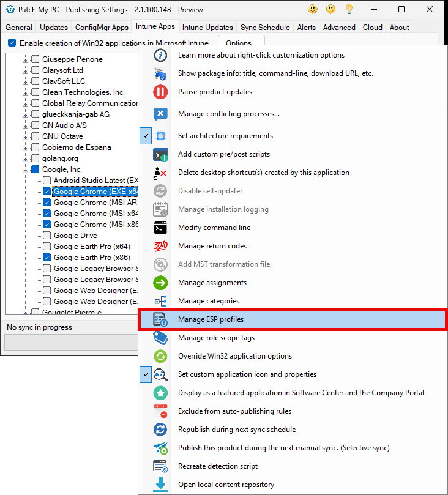Screen dimensions: 448x495
Task: Open the Alerts tab
Action: (306, 28)
